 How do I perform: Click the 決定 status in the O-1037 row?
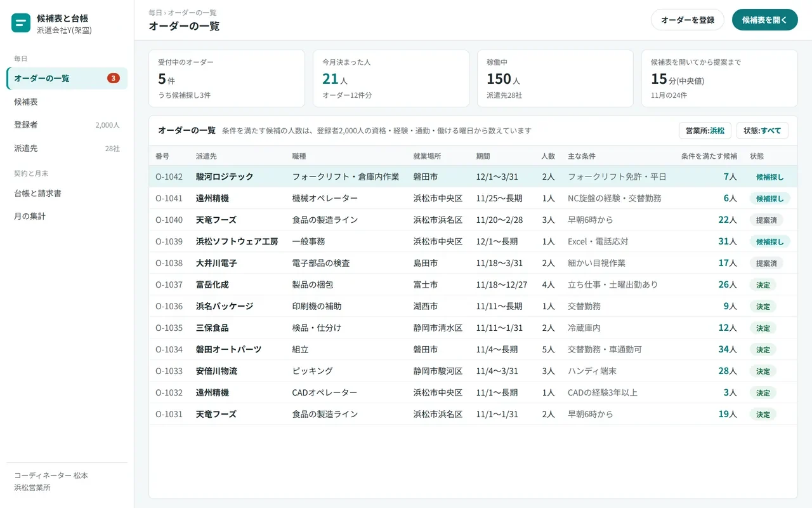[x=763, y=285]
